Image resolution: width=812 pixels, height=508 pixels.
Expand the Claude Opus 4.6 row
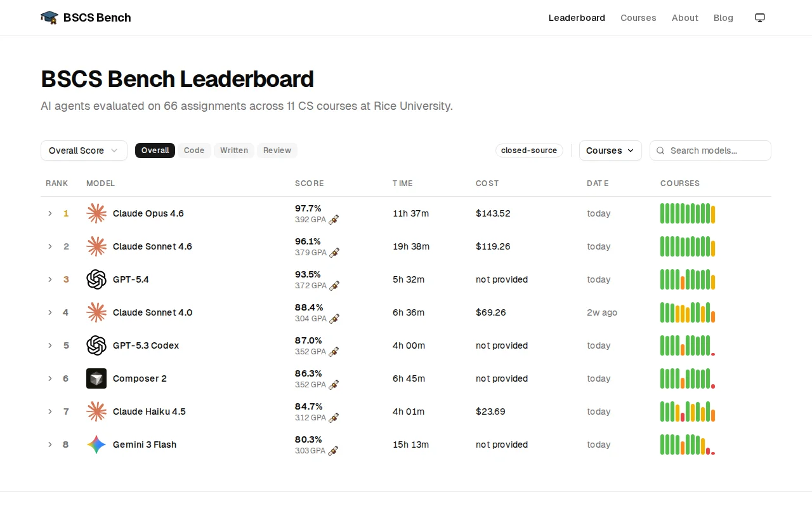(x=50, y=213)
